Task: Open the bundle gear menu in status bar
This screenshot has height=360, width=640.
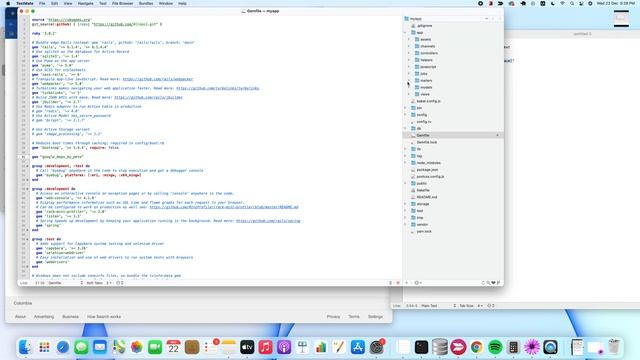Action: tap(120, 283)
